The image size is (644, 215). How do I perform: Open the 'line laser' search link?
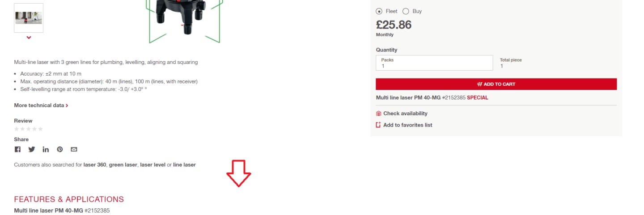(x=184, y=165)
